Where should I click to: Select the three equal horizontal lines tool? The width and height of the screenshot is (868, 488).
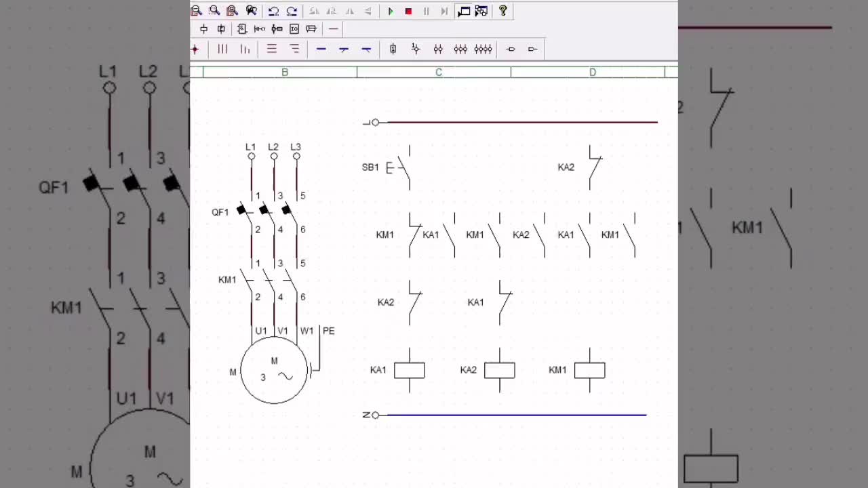click(271, 49)
